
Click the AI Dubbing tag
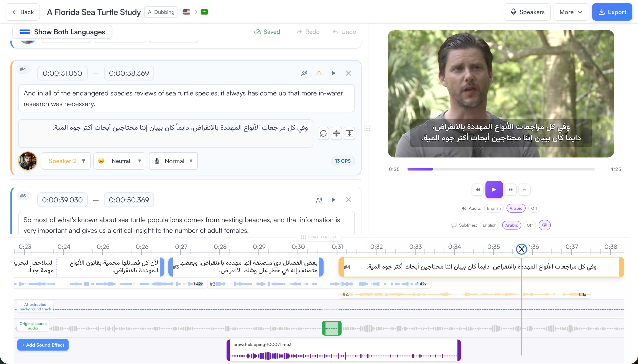161,12
